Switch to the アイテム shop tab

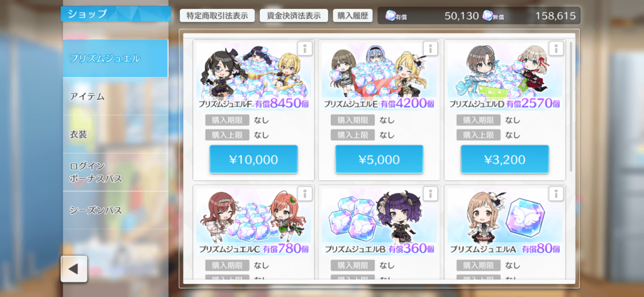tap(116, 97)
